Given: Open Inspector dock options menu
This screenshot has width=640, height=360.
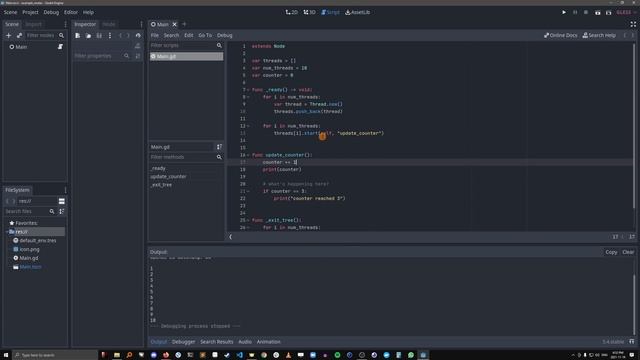Looking at the screenshot, I should click(142, 24).
